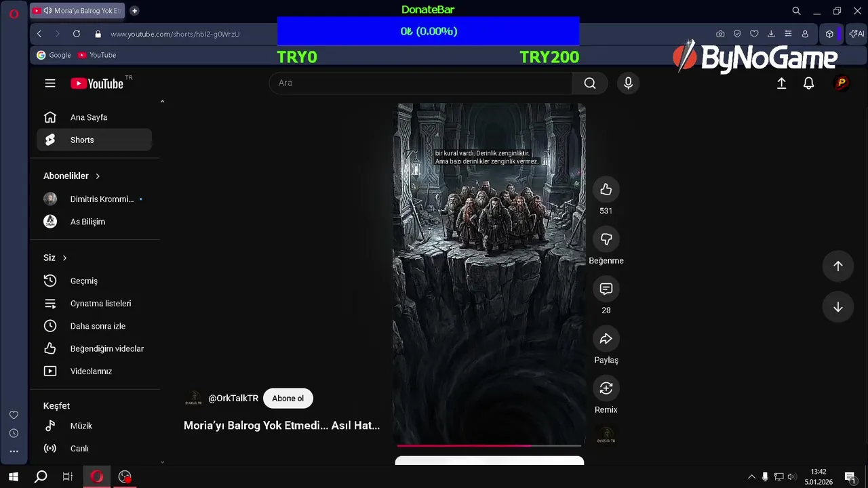Open Opera sidebar three-dots settings
This screenshot has height=488, width=868.
coord(14,451)
